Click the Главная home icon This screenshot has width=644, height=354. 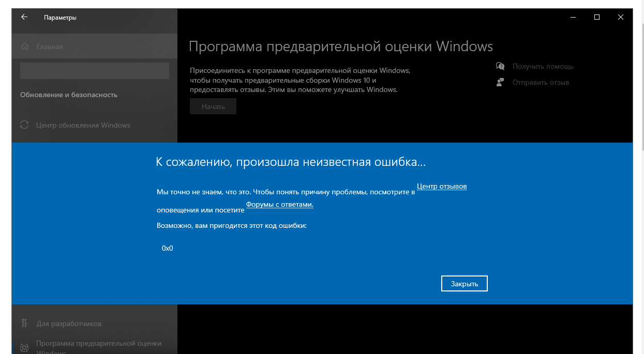[24, 47]
